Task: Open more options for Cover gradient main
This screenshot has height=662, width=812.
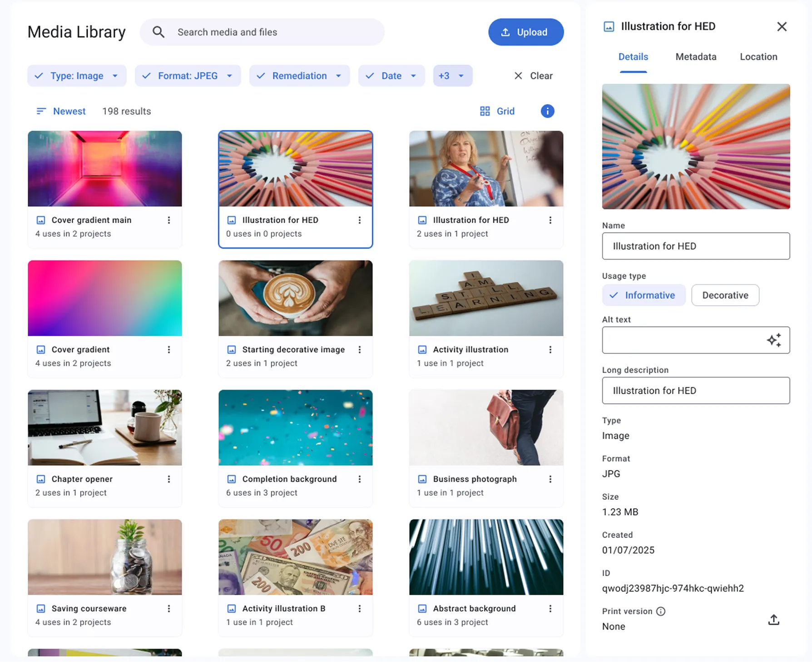Action: 169,220
